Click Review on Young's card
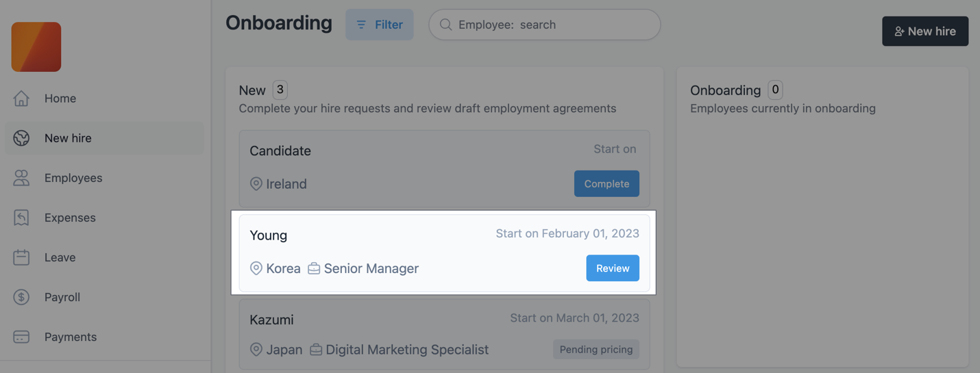The height and width of the screenshot is (373, 980). tap(613, 268)
